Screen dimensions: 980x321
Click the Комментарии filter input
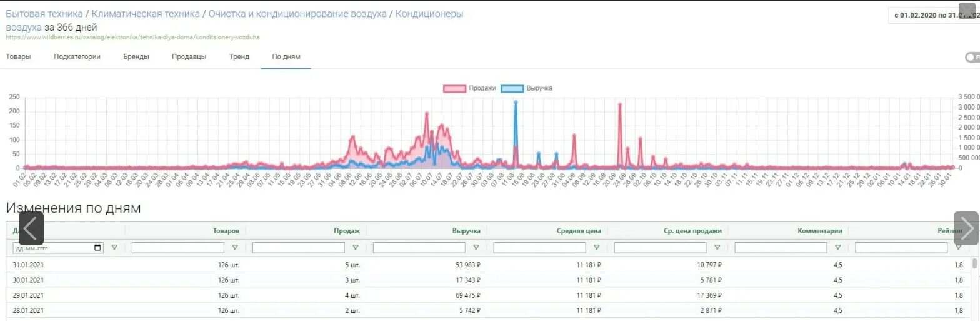pos(781,248)
